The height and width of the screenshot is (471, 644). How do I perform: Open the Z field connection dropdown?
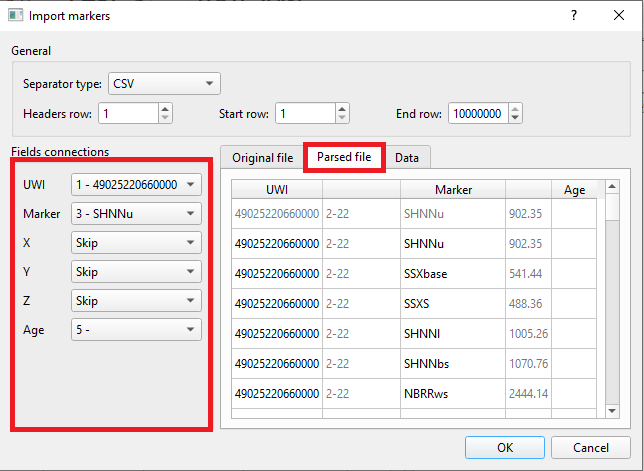136,301
